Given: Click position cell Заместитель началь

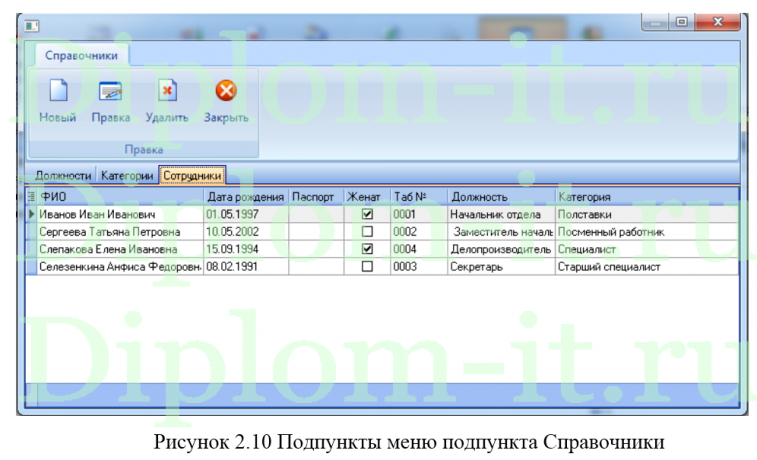Looking at the screenshot, I should click(x=501, y=232).
